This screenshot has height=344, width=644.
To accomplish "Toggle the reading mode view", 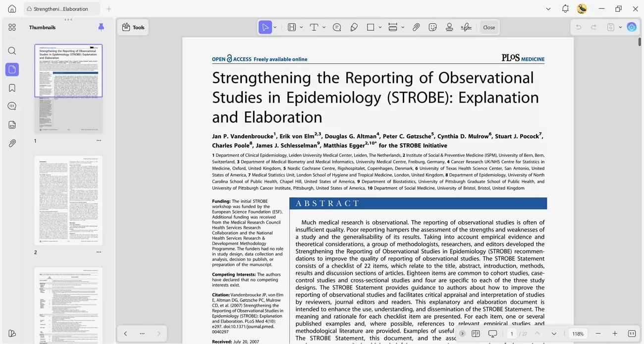I will pos(476,334).
